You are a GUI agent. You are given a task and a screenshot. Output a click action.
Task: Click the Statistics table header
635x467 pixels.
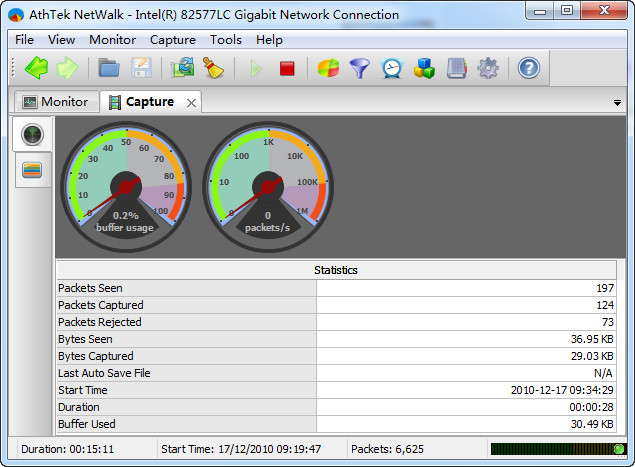pyautogui.click(x=335, y=270)
